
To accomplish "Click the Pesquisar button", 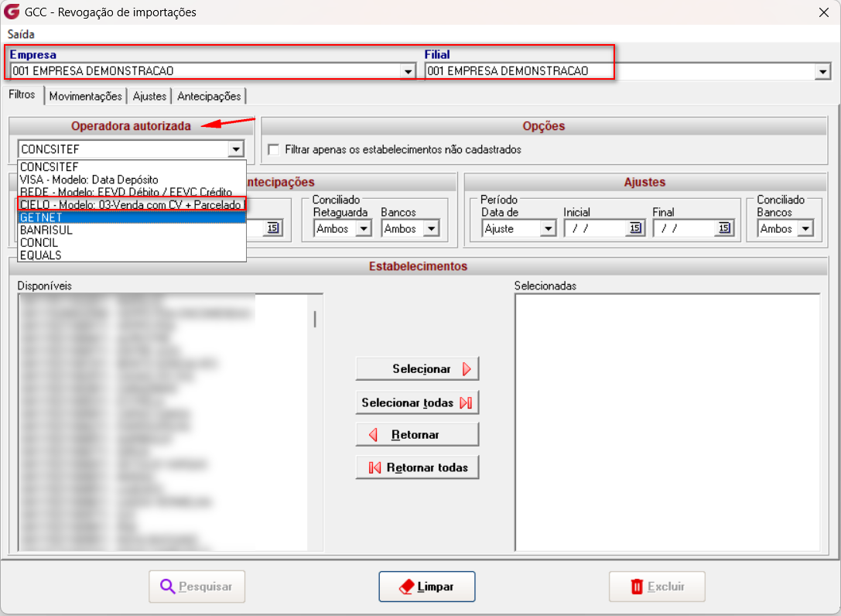I will (197, 587).
